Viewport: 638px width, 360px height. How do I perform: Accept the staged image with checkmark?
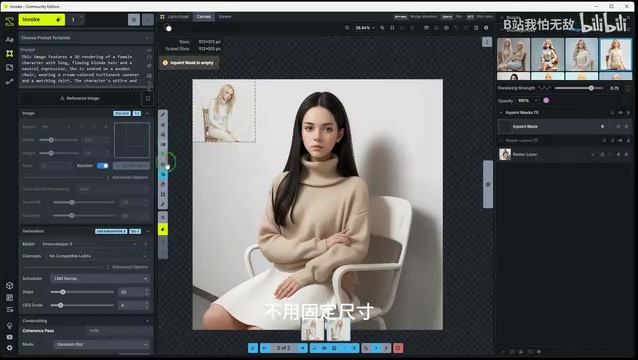314,348
